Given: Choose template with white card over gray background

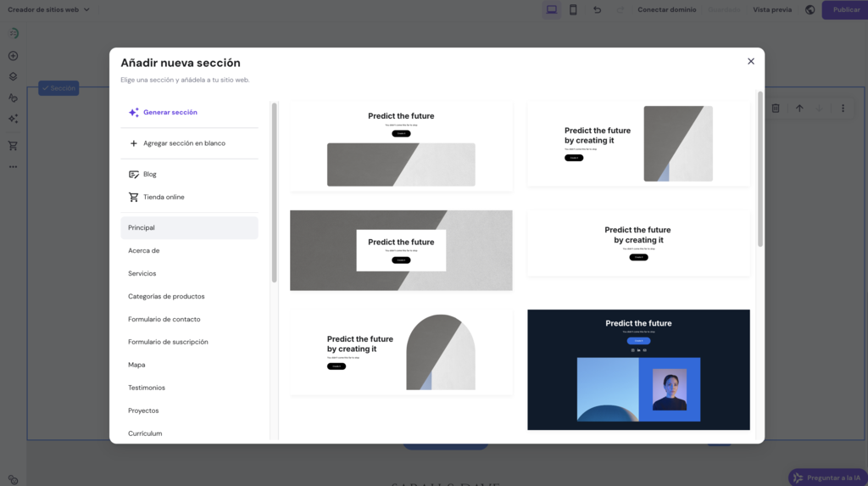Looking at the screenshot, I should tap(401, 250).
